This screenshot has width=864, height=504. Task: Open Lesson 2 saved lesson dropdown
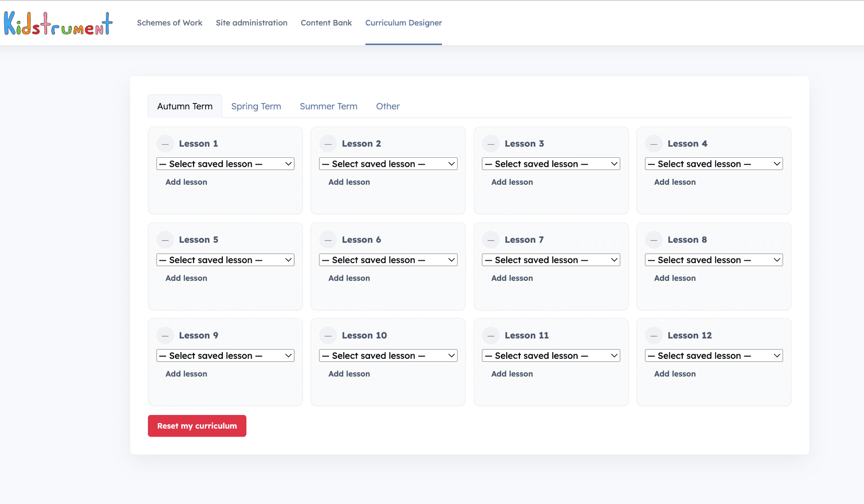388,164
